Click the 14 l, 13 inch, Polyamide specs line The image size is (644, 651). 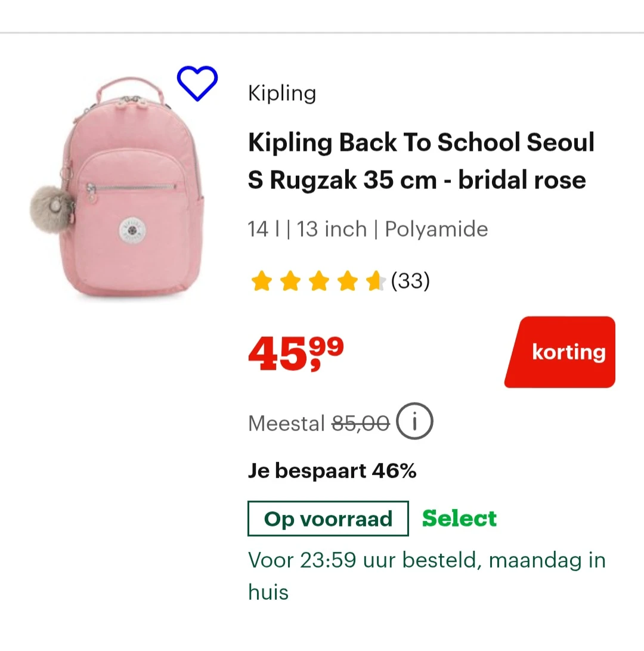(368, 229)
